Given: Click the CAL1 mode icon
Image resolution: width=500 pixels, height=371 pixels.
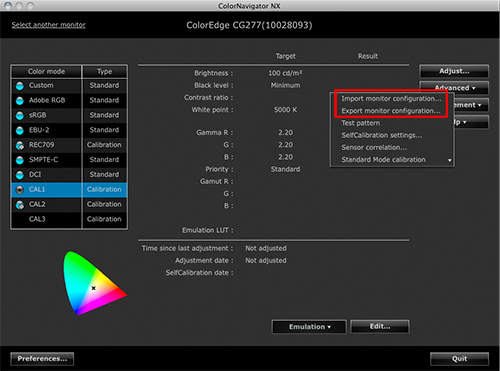Looking at the screenshot, I should coord(20,190).
